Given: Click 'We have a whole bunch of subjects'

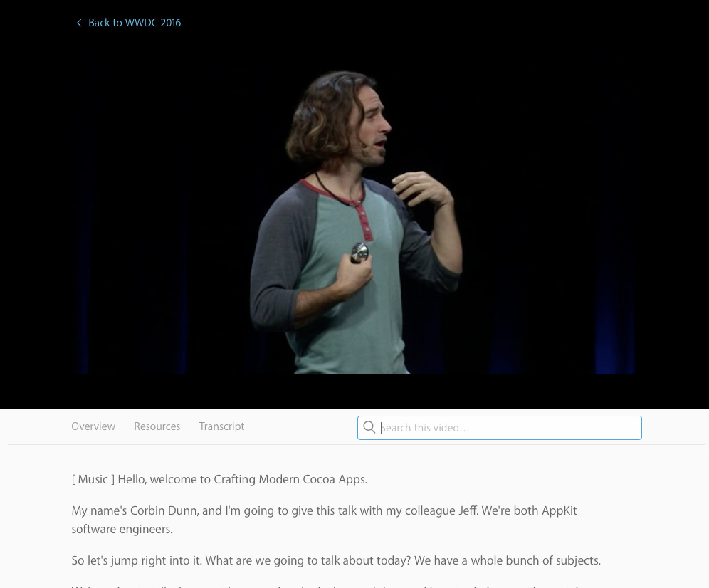Looking at the screenshot, I should [x=508, y=560].
